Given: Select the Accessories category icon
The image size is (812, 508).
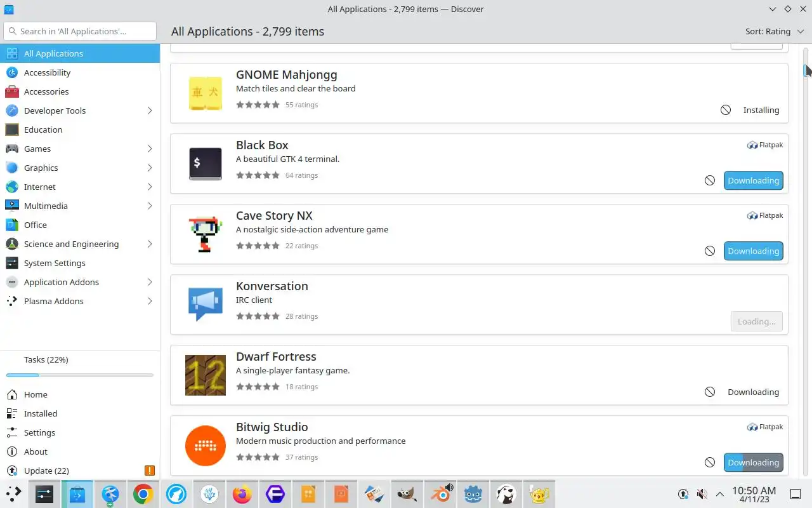Looking at the screenshot, I should tap(11, 91).
